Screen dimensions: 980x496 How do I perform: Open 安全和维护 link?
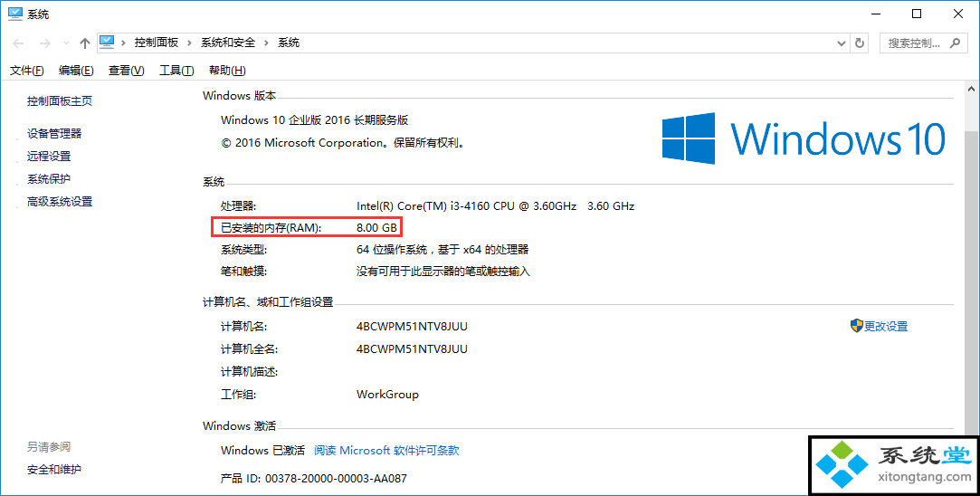[53, 470]
